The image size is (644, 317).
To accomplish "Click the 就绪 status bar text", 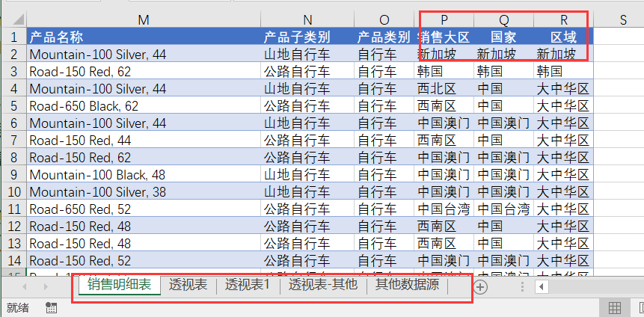I will [x=18, y=308].
